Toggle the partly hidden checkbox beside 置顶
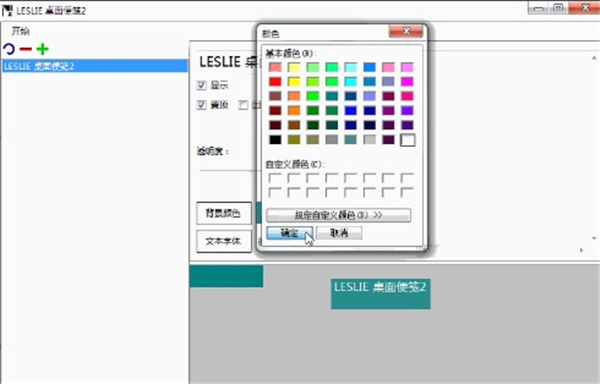This screenshot has width=600, height=384. (243, 104)
